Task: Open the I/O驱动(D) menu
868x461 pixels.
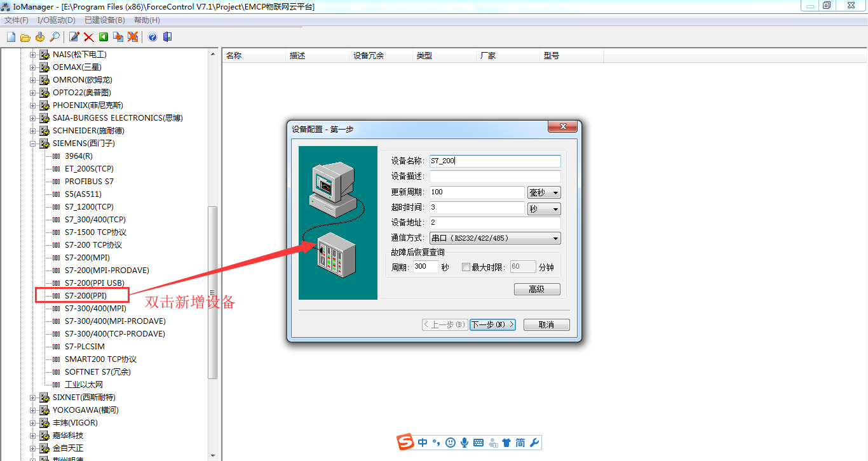Action: tap(57, 20)
